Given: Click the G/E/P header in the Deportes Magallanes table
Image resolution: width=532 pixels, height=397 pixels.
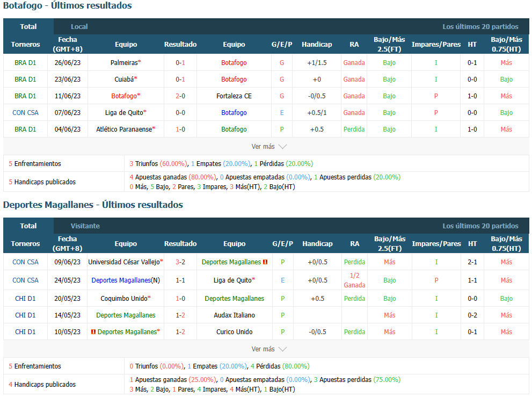Looking at the screenshot, I should pyautogui.click(x=282, y=243).
